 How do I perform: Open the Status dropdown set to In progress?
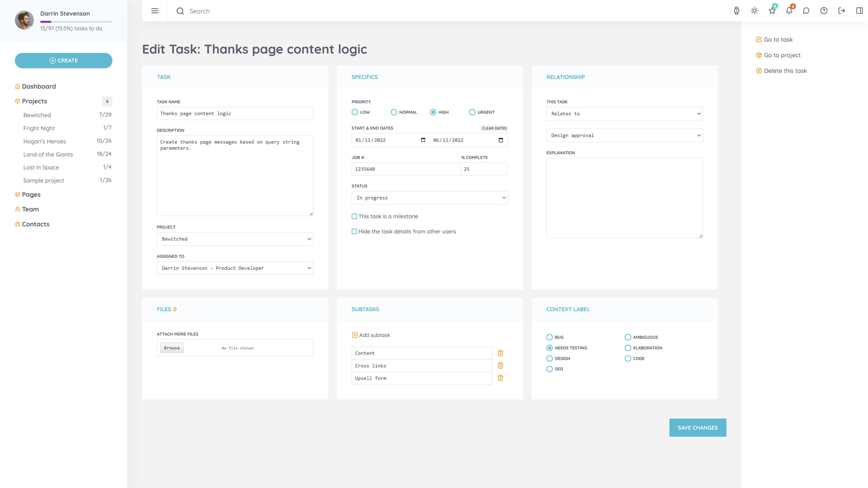pyautogui.click(x=429, y=198)
